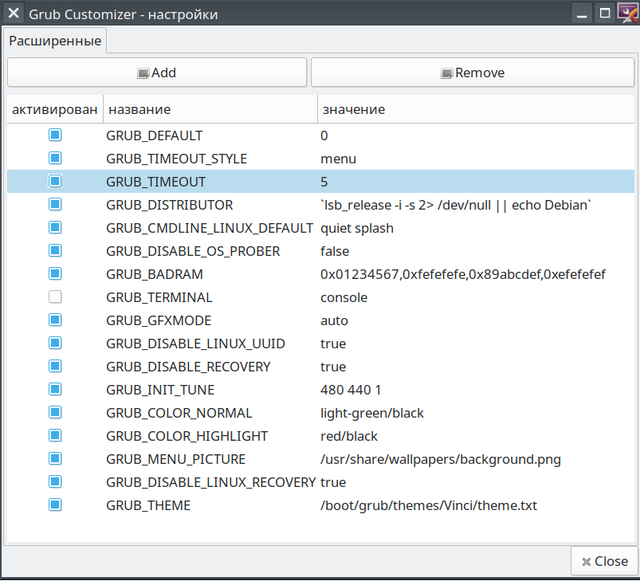Select the GRUB_TIMEOUT_STYLE name cell
Screen dimensions: 640x585
176,159
